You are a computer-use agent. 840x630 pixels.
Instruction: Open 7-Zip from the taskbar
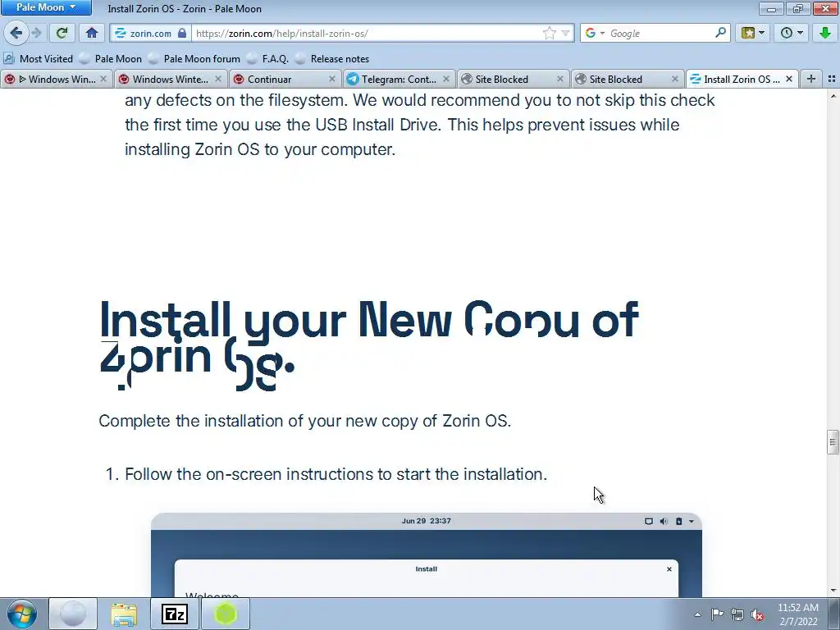pyautogui.click(x=175, y=614)
